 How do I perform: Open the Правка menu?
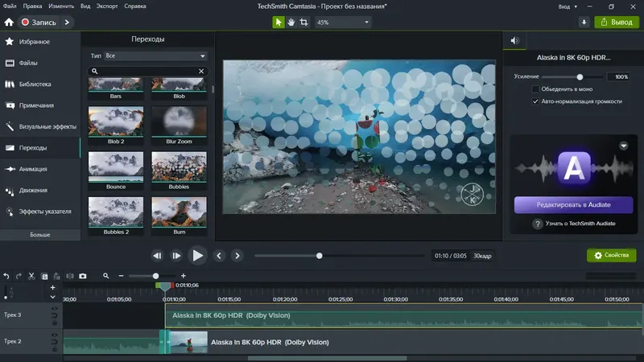[32, 6]
